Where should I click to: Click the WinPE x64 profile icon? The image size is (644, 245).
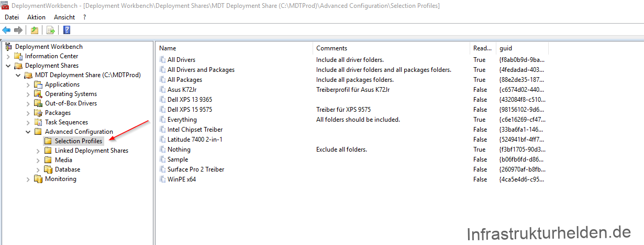point(162,179)
